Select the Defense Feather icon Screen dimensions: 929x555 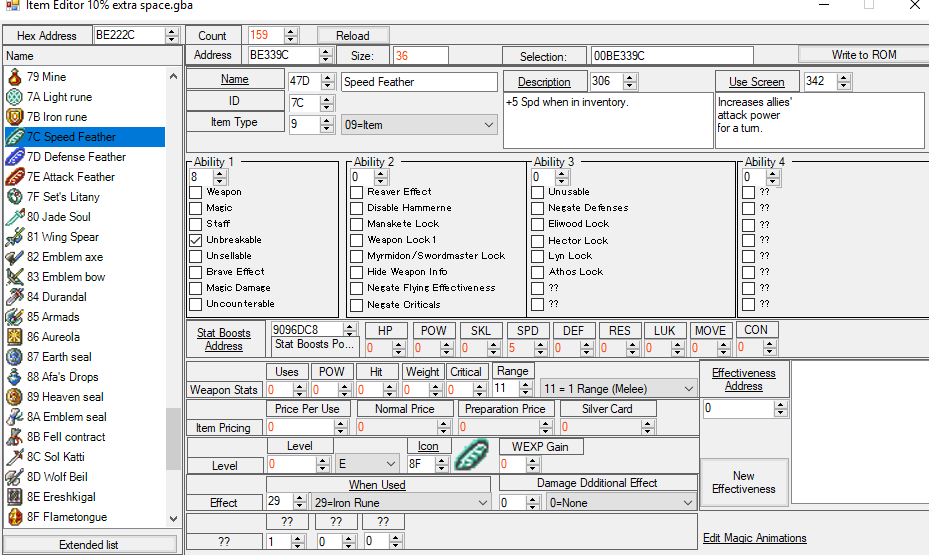(15, 157)
